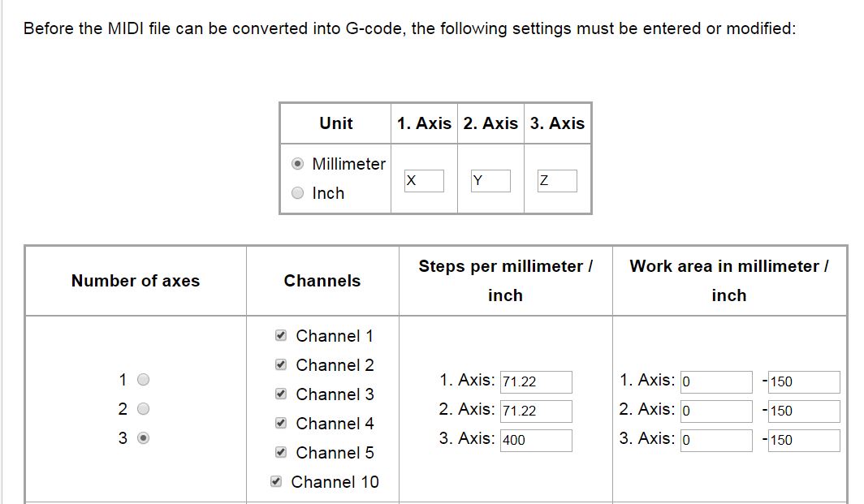The height and width of the screenshot is (504, 864).
Task: Focus the 1. Axis steps per millimeter field
Action: [x=536, y=382]
